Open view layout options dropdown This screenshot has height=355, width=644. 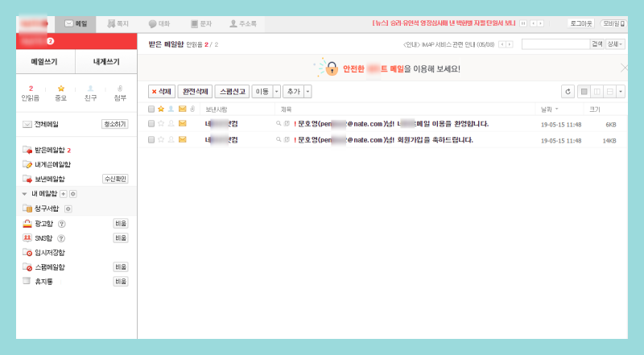[621, 91]
